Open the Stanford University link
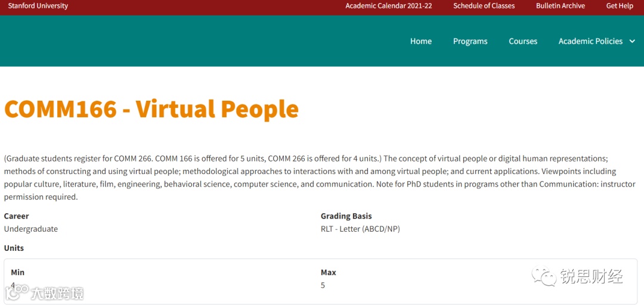This screenshot has height=305, width=644. 38,6
